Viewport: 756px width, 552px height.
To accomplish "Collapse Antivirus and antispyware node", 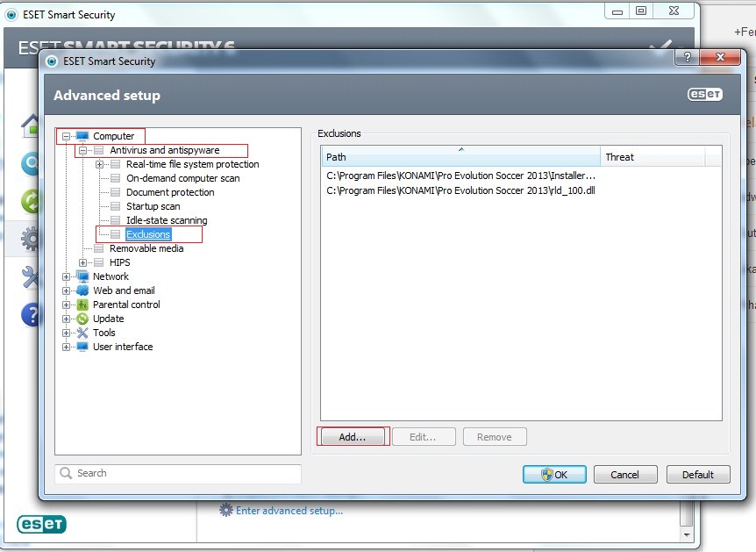I will 82,150.
